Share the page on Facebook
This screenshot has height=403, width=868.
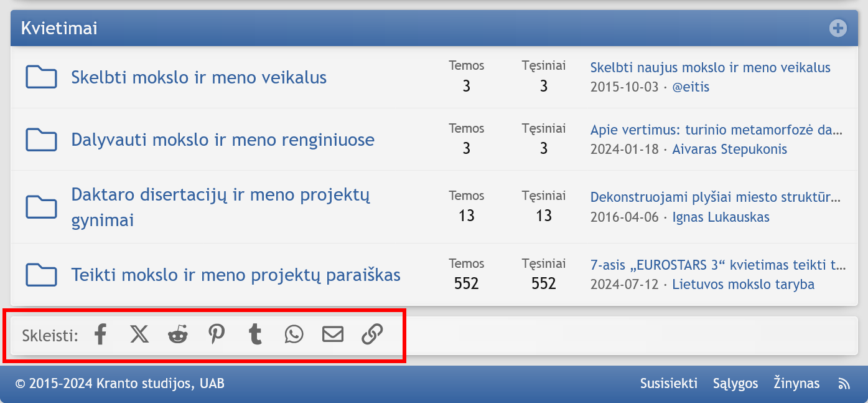tap(101, 334)
